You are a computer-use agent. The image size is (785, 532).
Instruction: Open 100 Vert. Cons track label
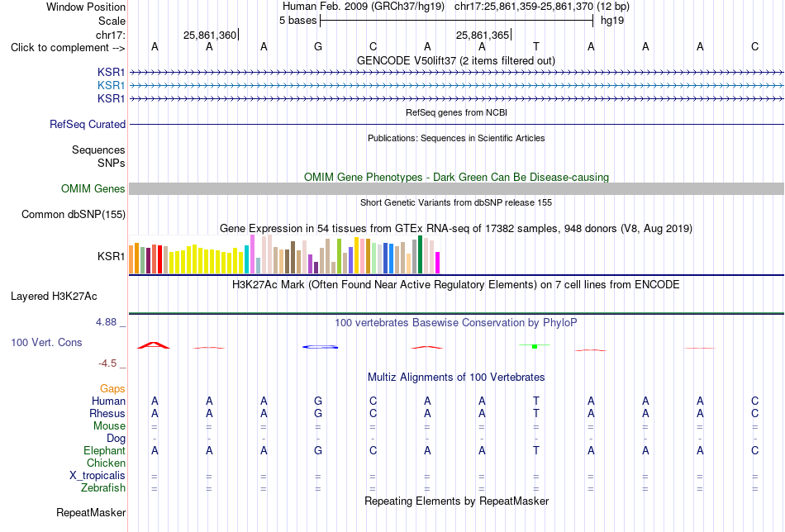46,342
